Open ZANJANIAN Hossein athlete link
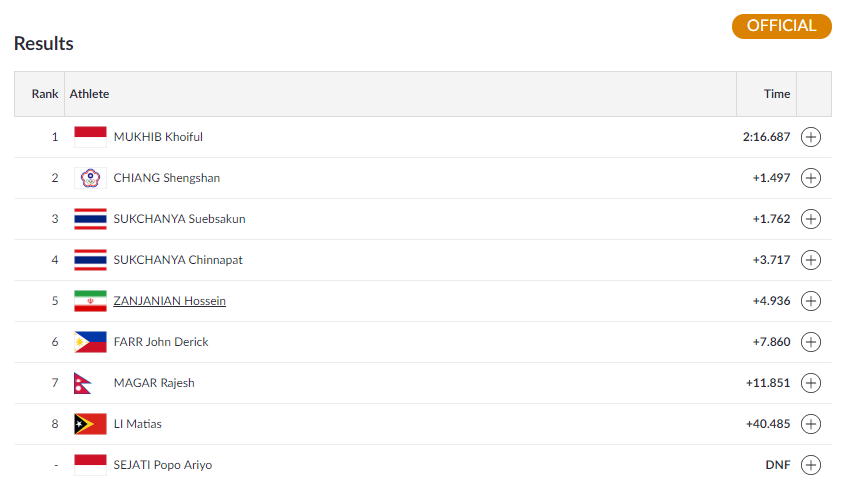864x491 pixels. point(170,301)
